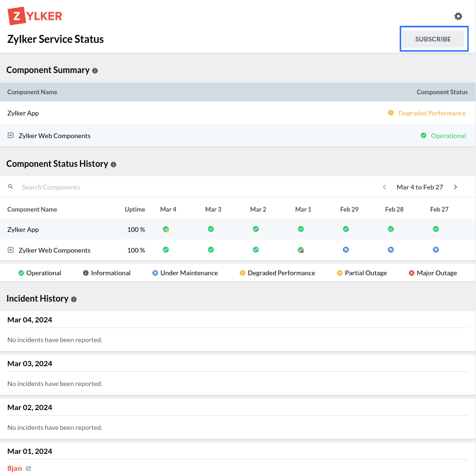Click Zylker Web Components Mar 1 status icon

click(301, 250)
